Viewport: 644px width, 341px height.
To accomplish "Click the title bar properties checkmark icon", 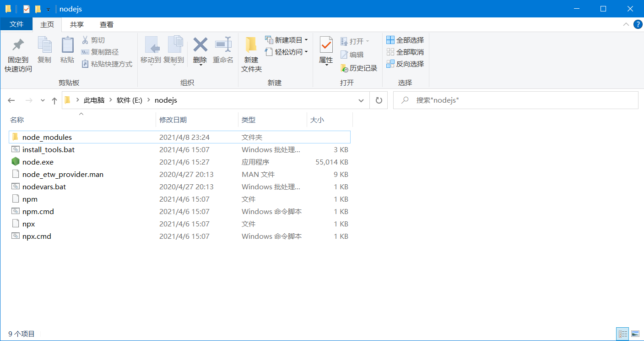I will click(x=26, y=9).
